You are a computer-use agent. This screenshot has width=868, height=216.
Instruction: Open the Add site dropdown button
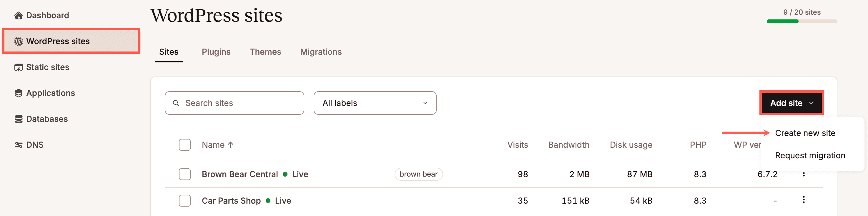click(x=791, y=103)
